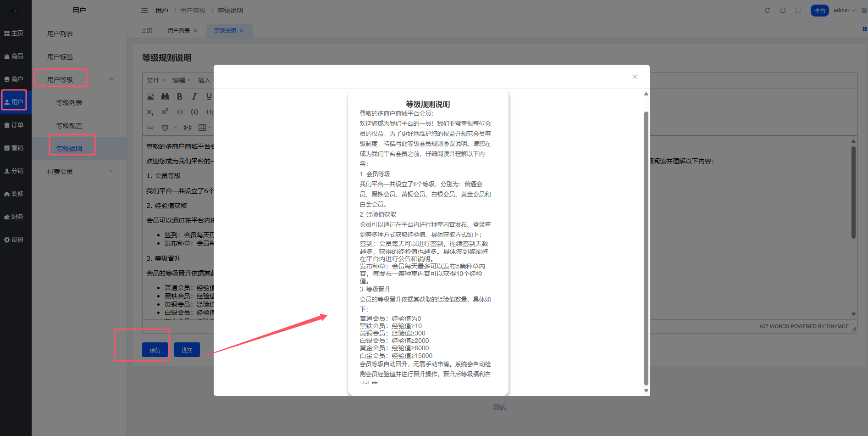Click the preview dialog vertical scrollbar
868x436 pixels.
[x=646, y=248]
